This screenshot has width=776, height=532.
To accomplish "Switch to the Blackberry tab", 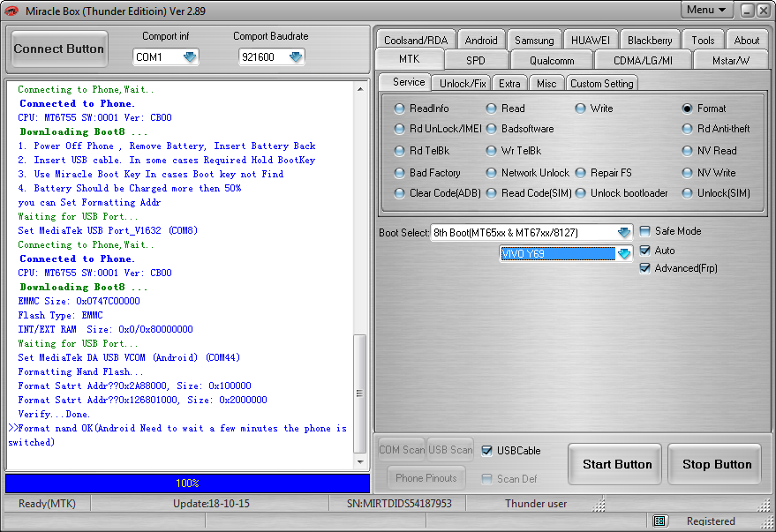I will coord(649,40).
